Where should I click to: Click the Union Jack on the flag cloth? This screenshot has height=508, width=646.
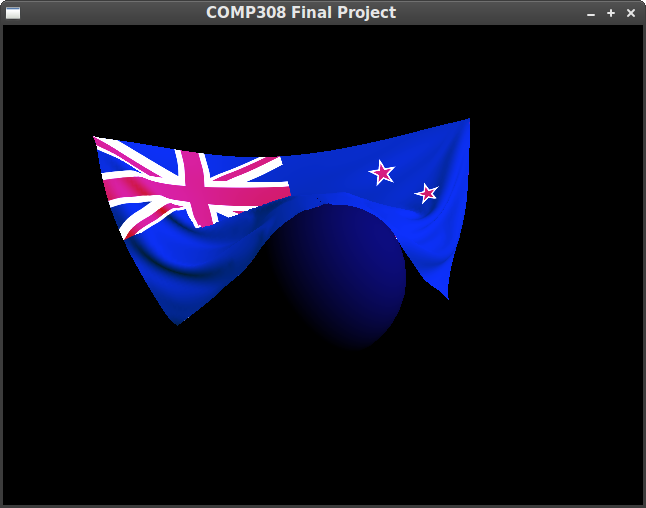(x=193, y=187)
